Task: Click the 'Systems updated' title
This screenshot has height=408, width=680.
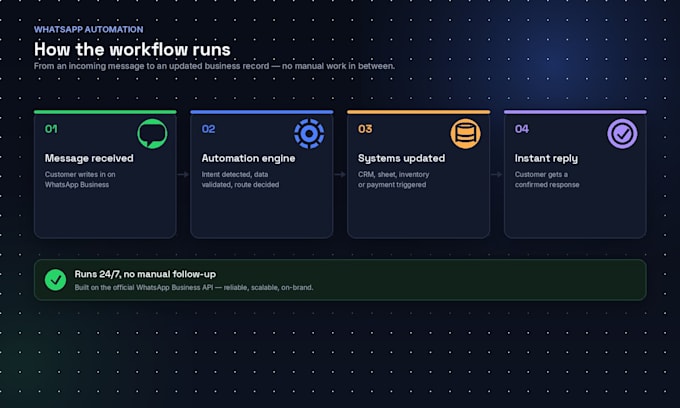Action: coord(401,158)
